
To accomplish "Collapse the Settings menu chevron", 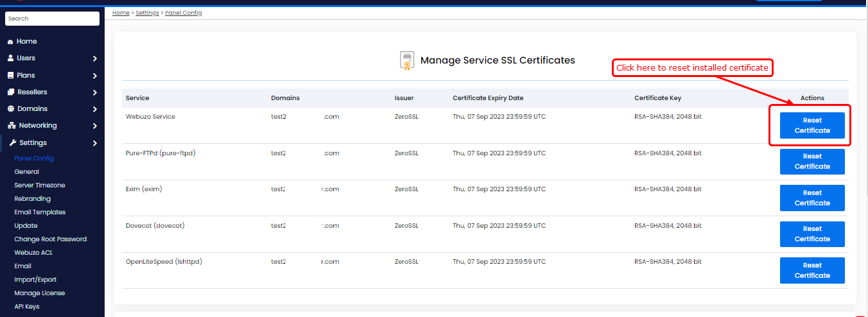I will [x=94, y=143].
